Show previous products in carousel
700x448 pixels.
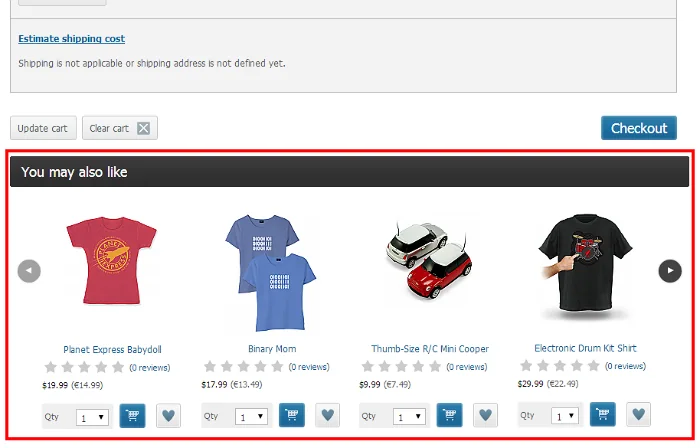pyautogui.click(x=29, y=271)
